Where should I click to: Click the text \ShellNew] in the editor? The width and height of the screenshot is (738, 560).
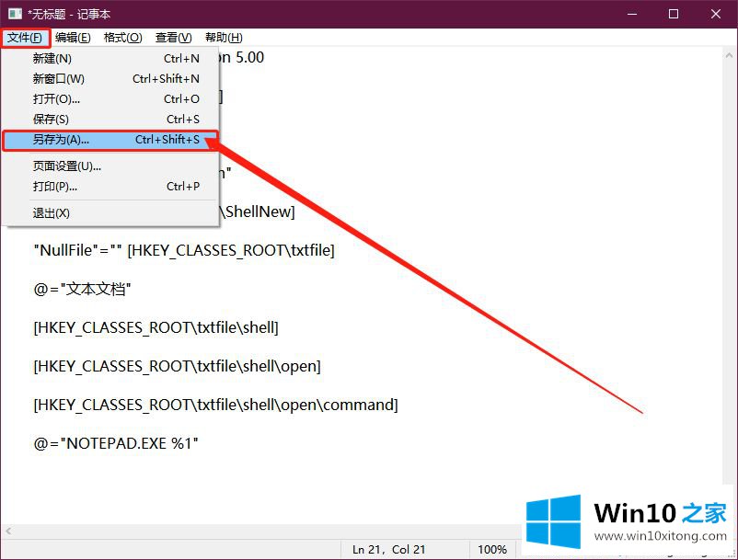coord(258,211)
